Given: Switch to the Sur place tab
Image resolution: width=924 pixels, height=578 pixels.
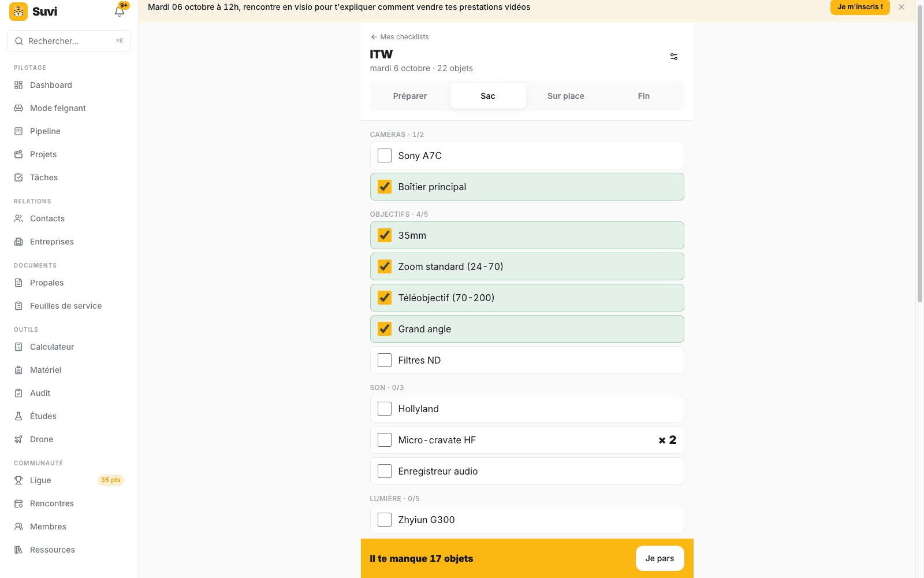Looking at the screenshot, I should click(x=566, y=96).
